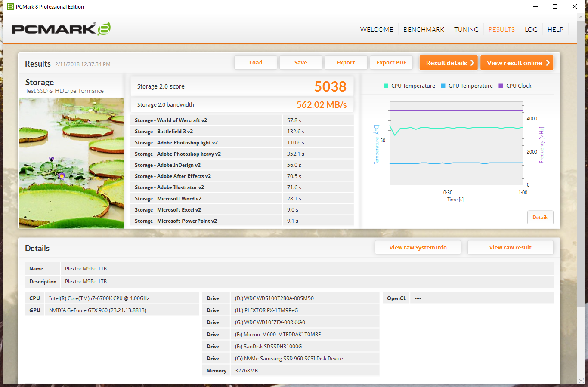This screenshot has width=588, height=387.
Task: Open the LOG tab
Action: (x=531, y=29)
